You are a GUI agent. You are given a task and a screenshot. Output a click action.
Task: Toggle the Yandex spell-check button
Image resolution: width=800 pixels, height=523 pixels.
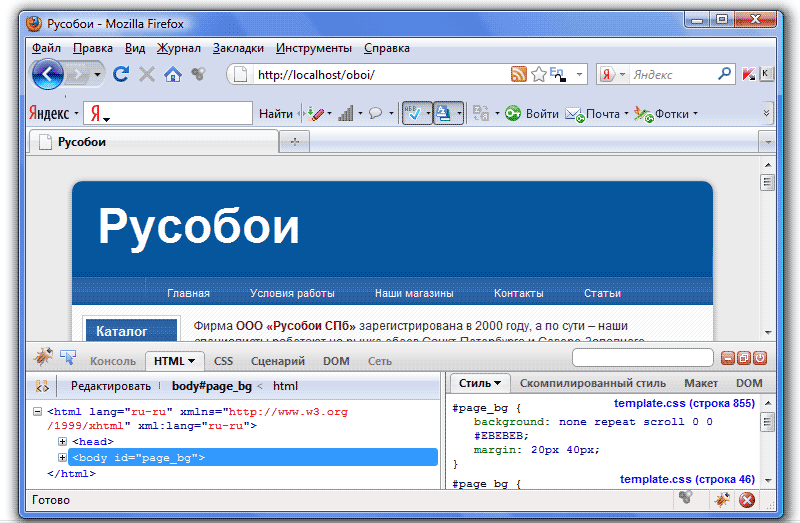click(x=413, y=113)
